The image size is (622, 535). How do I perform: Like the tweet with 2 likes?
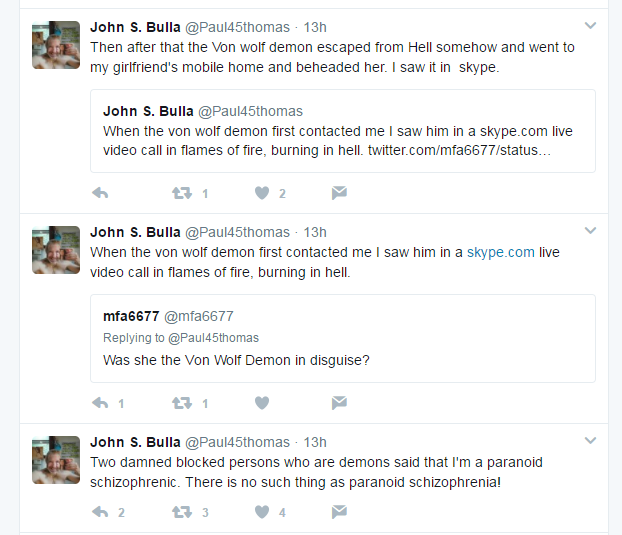[262, 193]
